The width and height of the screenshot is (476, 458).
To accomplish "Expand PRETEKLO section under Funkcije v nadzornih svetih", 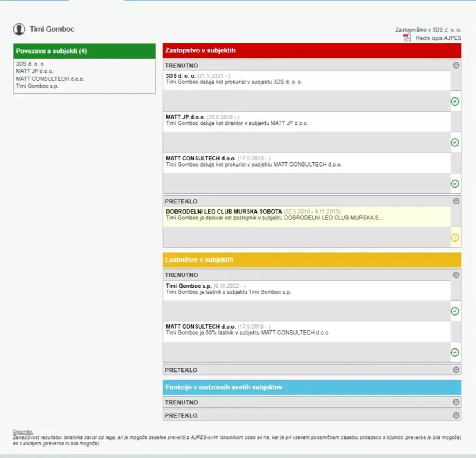I will tap(456, 415).
